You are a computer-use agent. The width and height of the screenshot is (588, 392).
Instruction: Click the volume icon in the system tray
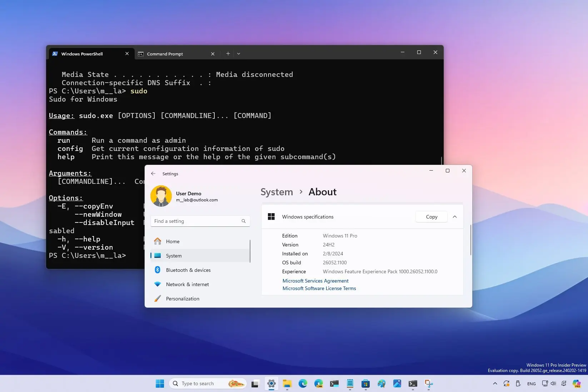tap(553, 383)
